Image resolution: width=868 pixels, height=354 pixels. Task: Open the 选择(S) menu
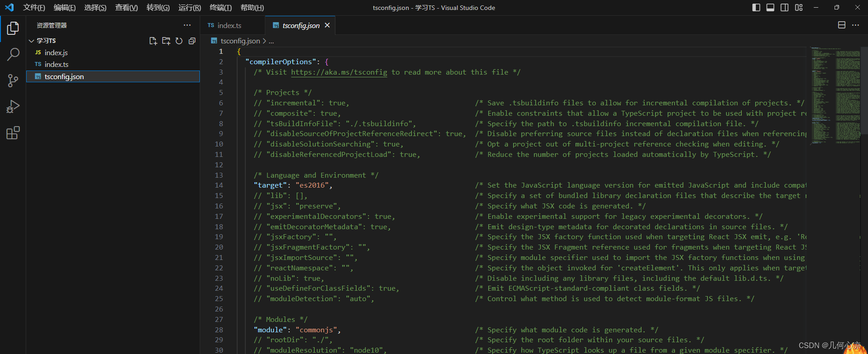click(95, 8)
